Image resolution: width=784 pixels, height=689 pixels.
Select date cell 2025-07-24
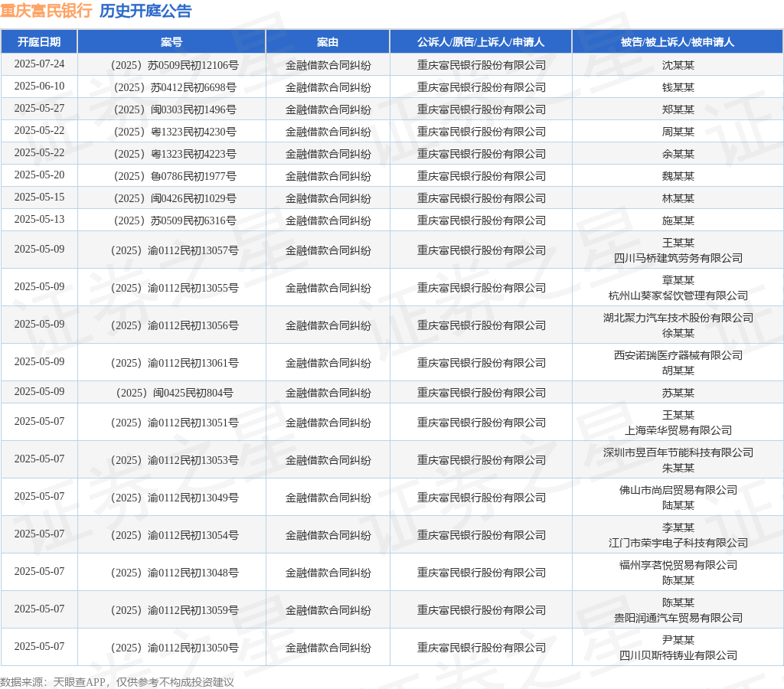pyautogui.click(x=39, y=64)
